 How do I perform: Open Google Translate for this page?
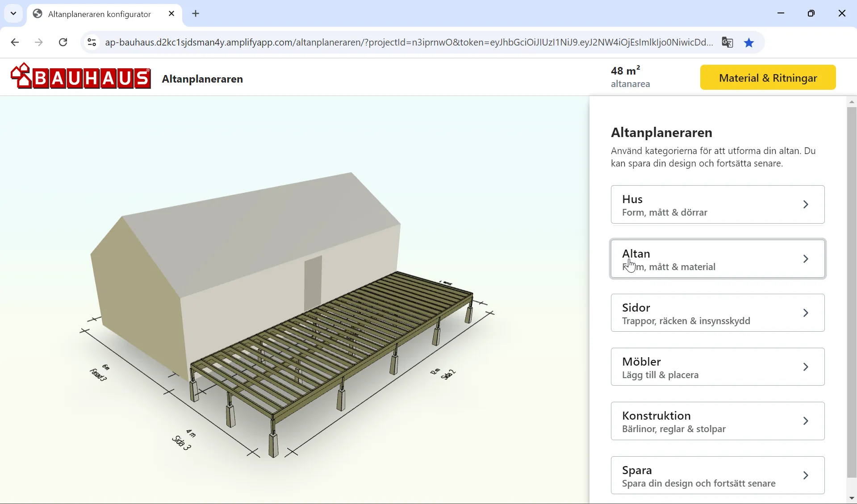(728, 42)
